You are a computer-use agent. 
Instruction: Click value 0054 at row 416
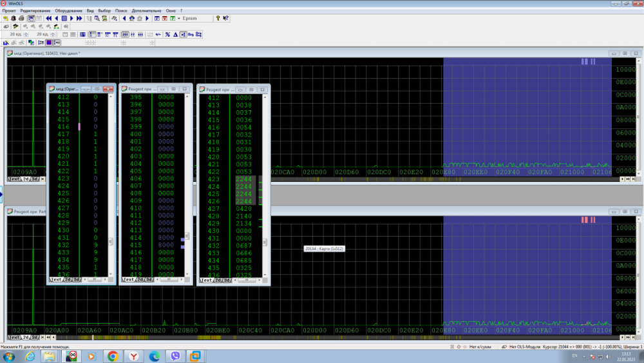pos(243,128)
